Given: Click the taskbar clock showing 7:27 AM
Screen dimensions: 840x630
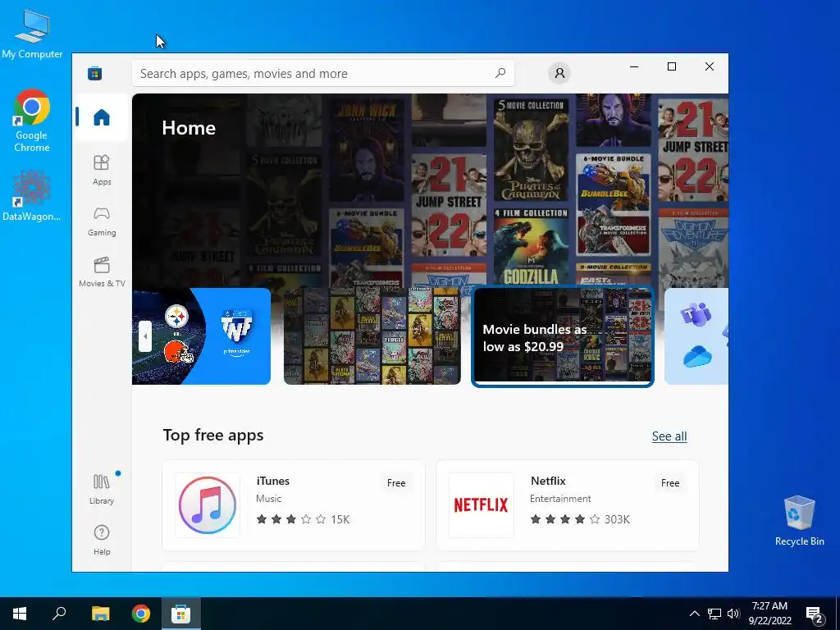Looking at the screenshot, I should point(769,614).
